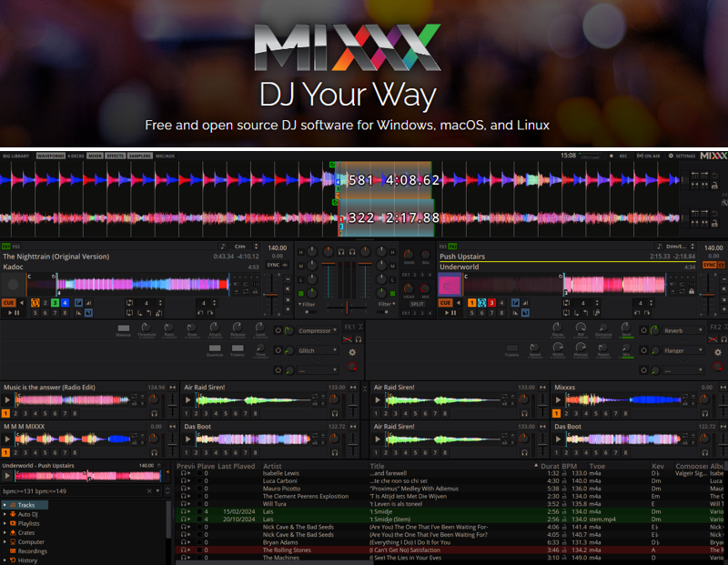
Task: Click the crossfader in the mixer
Action: coord(347,307)
